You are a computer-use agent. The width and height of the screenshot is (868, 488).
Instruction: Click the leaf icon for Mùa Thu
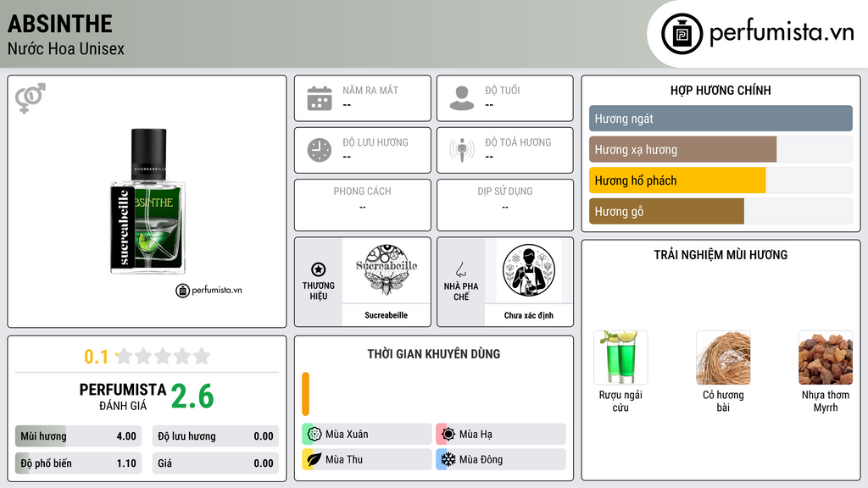coord(314,459)
